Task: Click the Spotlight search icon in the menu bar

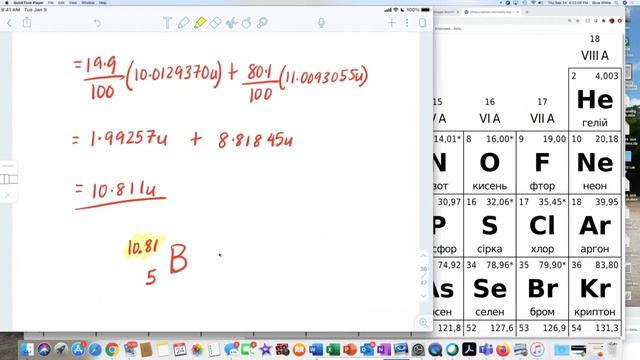Action: pos(617,2)
